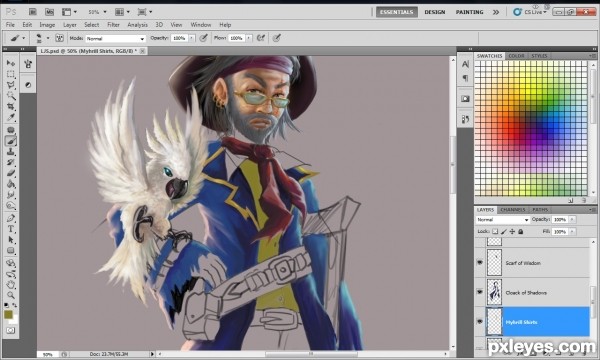Toggle Quick Mask mode
The width and height of the screenshot is (600, 360).
11,330
